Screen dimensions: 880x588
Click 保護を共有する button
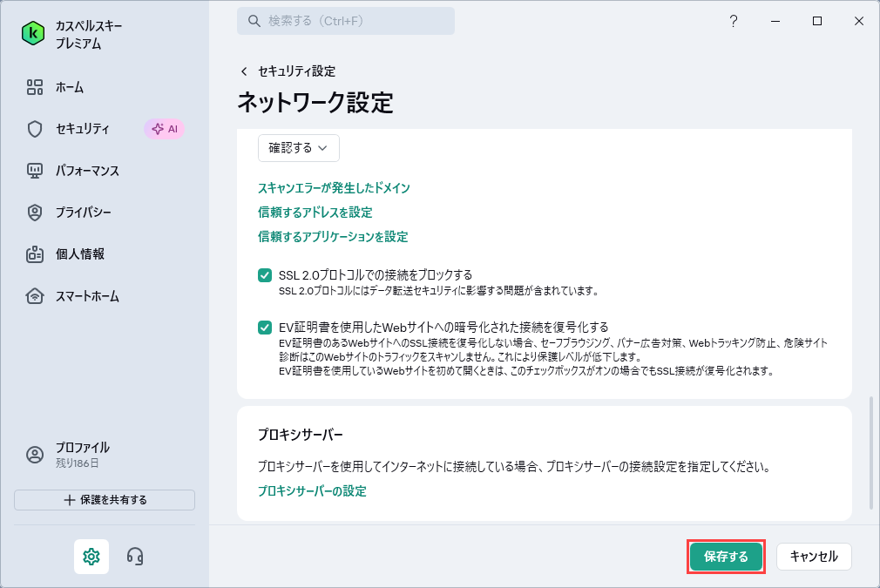coord(105,500)
